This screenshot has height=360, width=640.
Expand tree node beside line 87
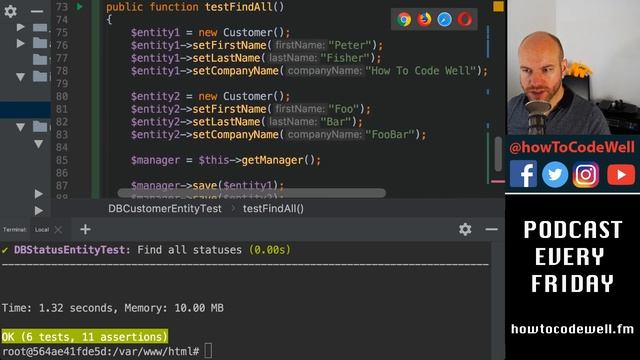(x=38, y=193)
